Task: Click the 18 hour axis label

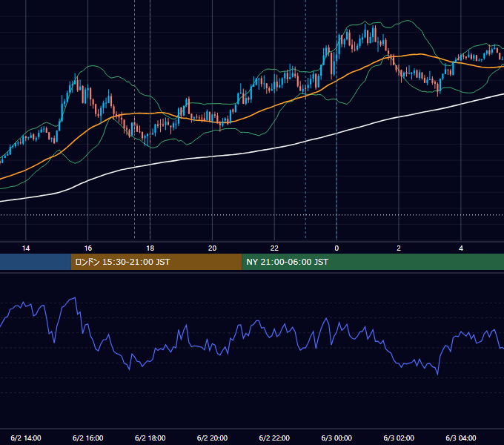Action: coord(150,248)
